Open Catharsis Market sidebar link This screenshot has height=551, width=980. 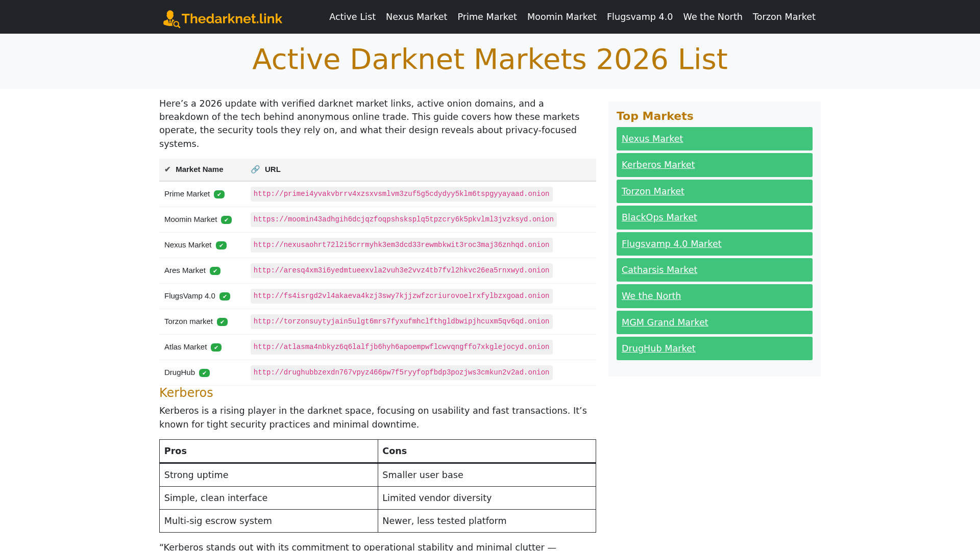click(659, 270)
